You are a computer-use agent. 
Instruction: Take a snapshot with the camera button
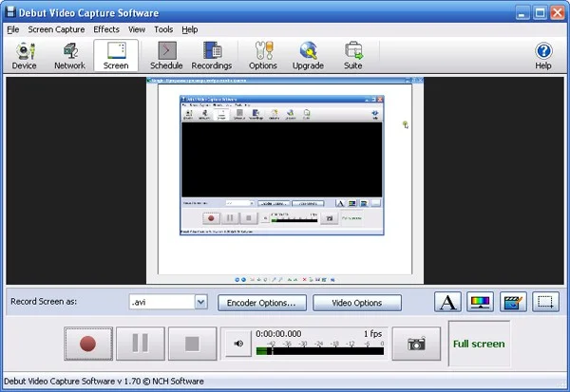(416, 344)
